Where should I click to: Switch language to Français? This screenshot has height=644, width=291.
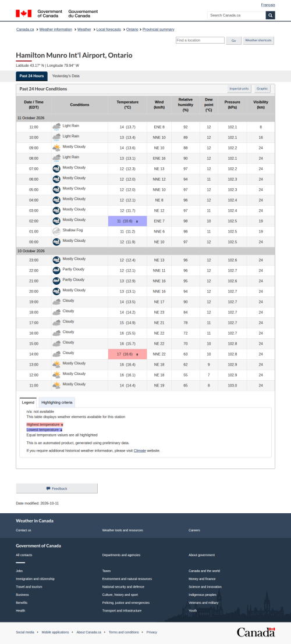coord(268,5)
